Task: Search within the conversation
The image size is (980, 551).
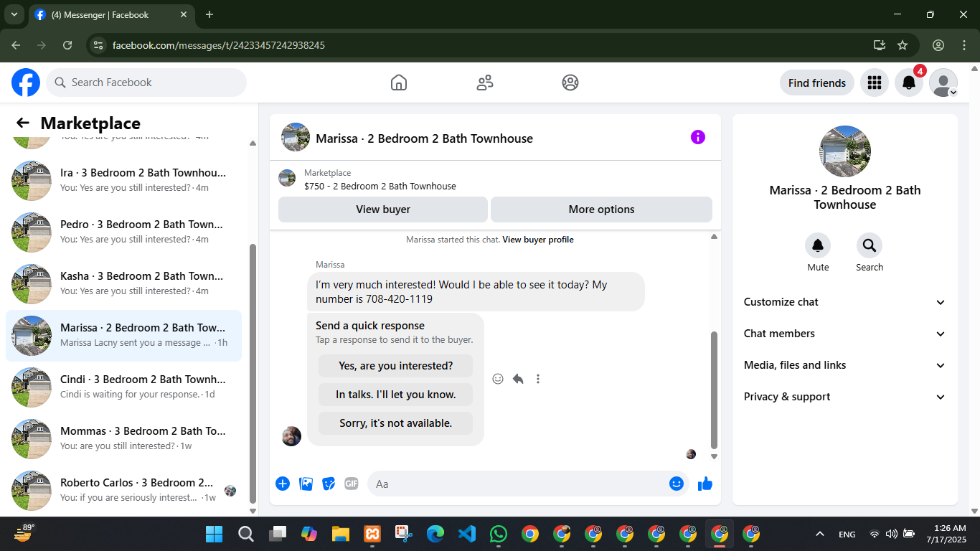Action: click(x=870, y=246)
